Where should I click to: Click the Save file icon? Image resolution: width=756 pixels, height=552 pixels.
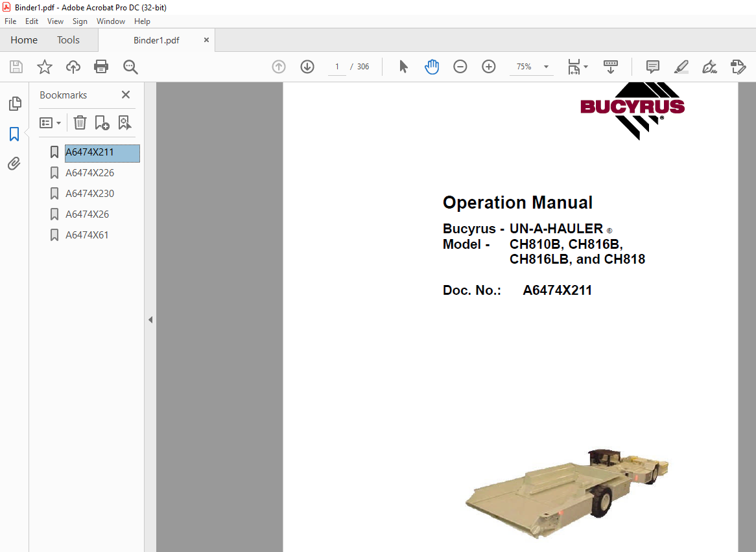[16, 67]
